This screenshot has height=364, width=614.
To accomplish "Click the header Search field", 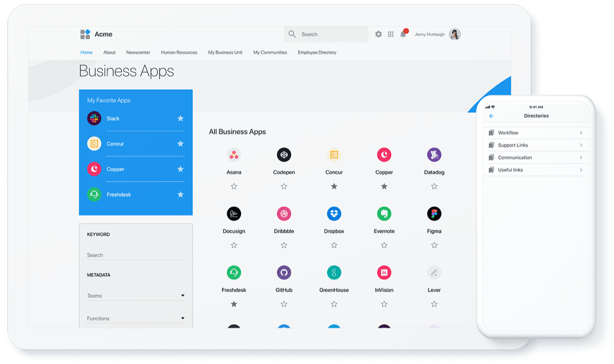I will click(x=326, y=34).
